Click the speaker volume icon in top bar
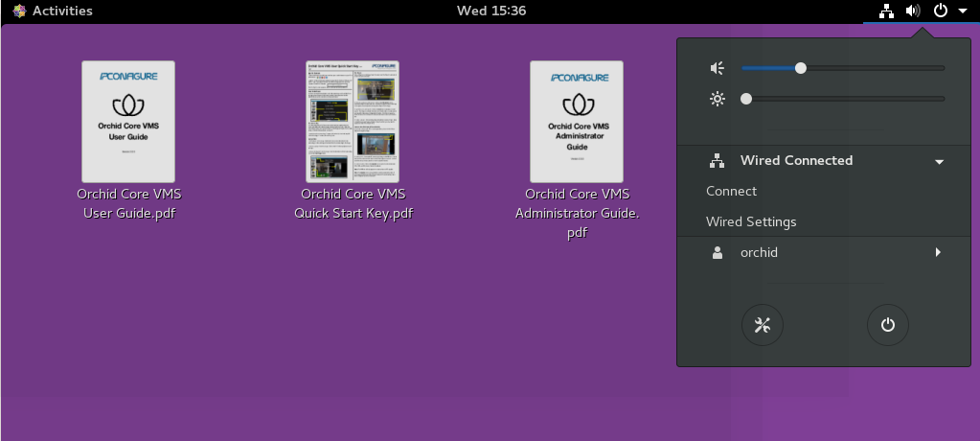 tap(913, 11)
